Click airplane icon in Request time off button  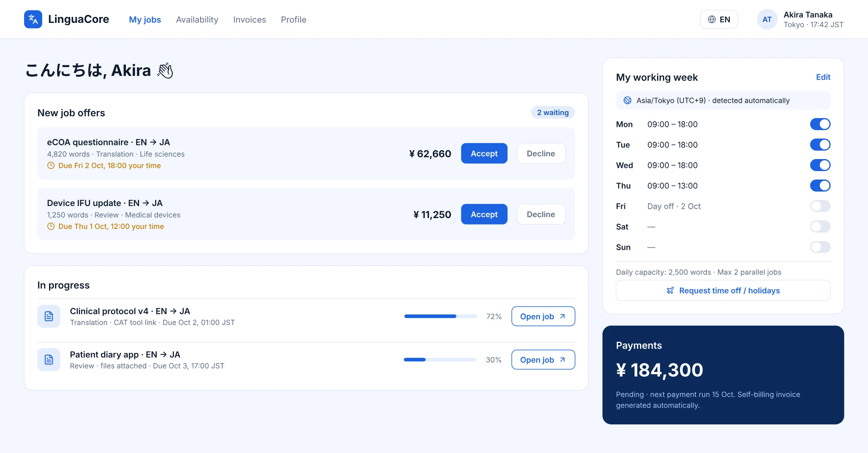click(670, 291)
